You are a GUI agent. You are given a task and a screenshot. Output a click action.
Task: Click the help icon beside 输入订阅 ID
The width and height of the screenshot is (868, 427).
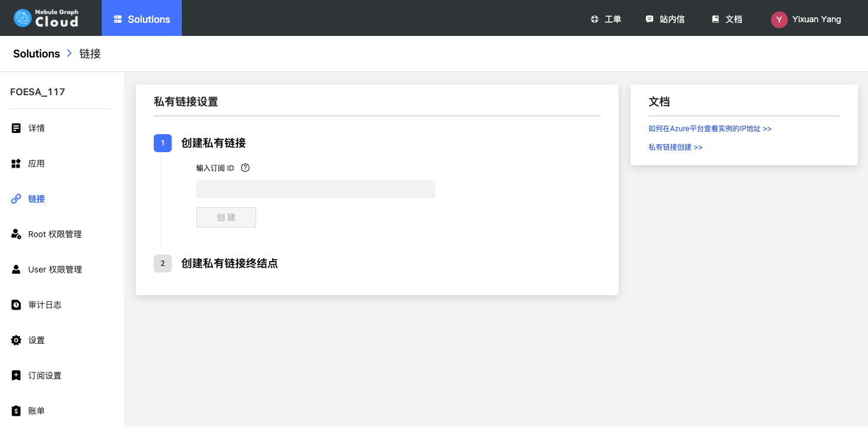(245, 168)
